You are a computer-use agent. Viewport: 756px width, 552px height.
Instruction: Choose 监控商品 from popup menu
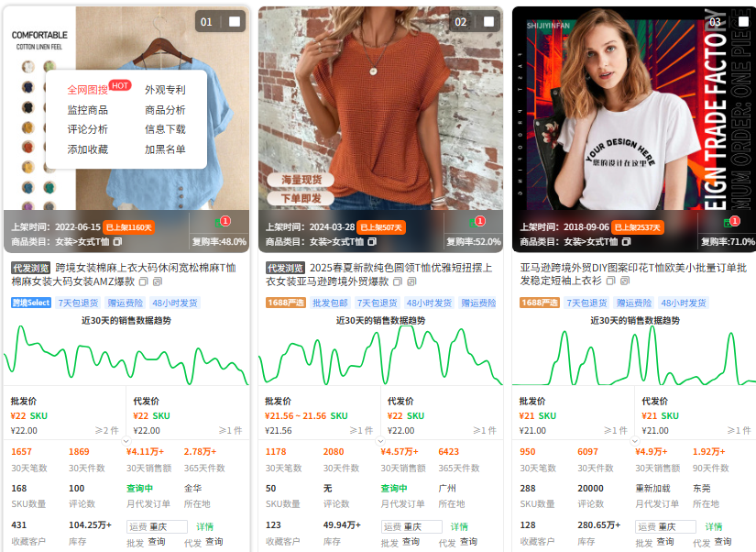tap(88, 110)
